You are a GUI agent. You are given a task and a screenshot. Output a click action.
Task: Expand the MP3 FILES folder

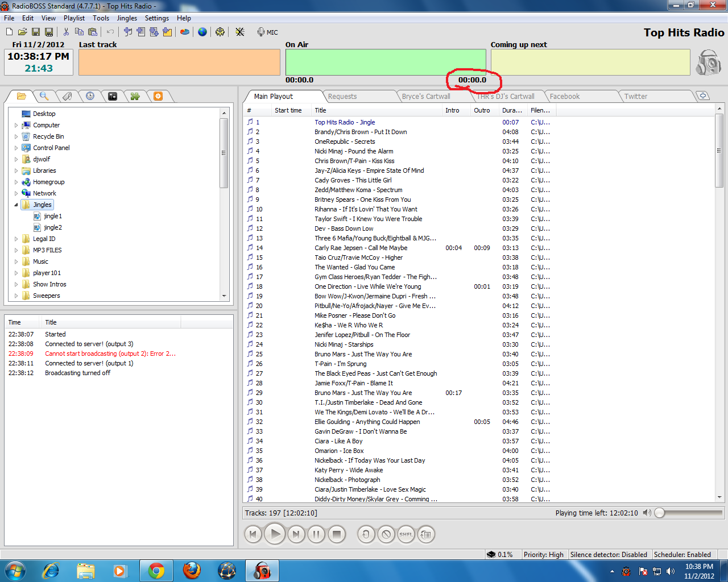pyautogui.click(x=16, y=250)
